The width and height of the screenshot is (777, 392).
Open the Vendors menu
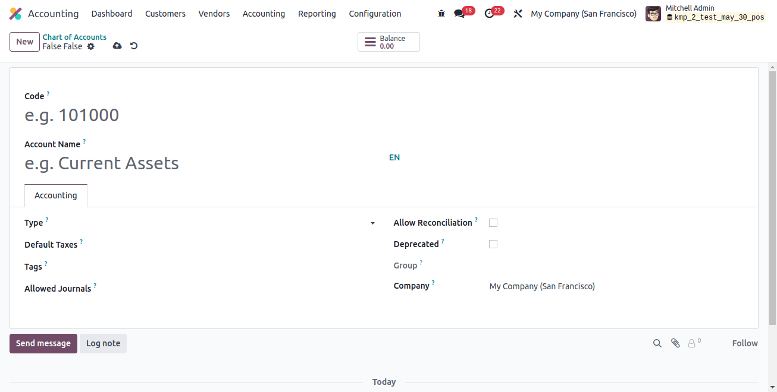[214, 14]
